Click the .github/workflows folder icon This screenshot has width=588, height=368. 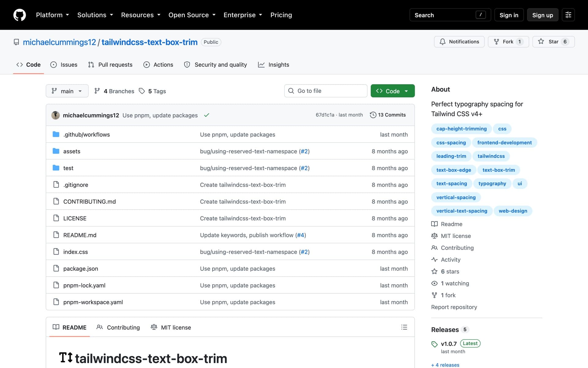tap(56, 134)
